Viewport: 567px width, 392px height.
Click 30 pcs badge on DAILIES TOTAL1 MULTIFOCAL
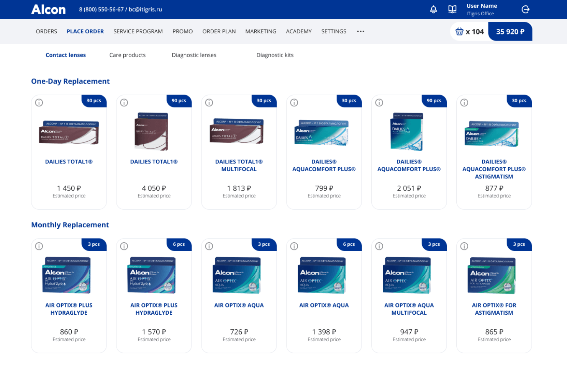[264, 101]
